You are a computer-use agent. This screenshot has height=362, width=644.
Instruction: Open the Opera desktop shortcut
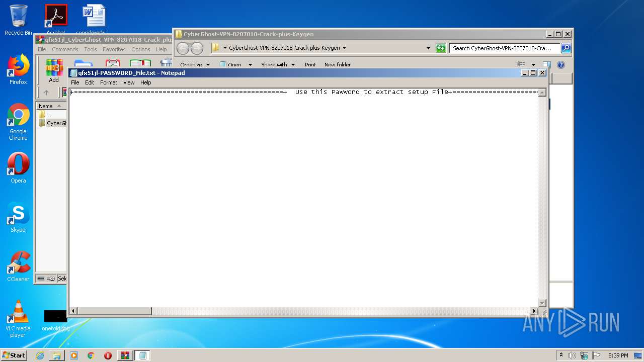18,167
